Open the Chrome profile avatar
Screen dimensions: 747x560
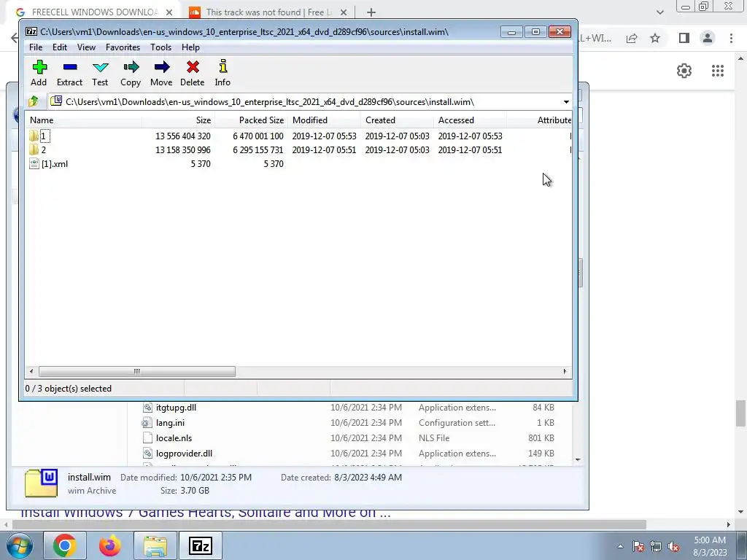pos(708,38)
